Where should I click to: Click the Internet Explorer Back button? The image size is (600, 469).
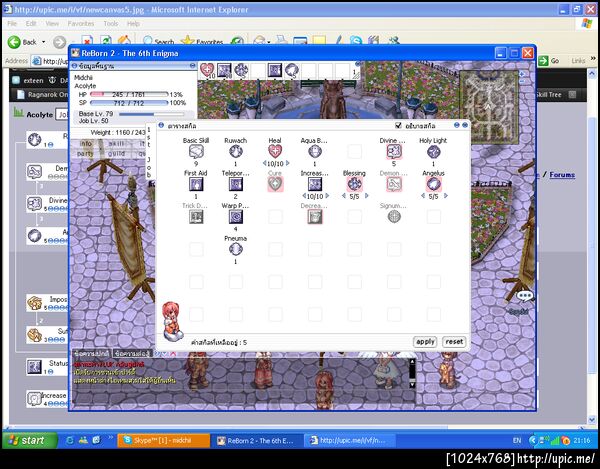pos(23,42)
